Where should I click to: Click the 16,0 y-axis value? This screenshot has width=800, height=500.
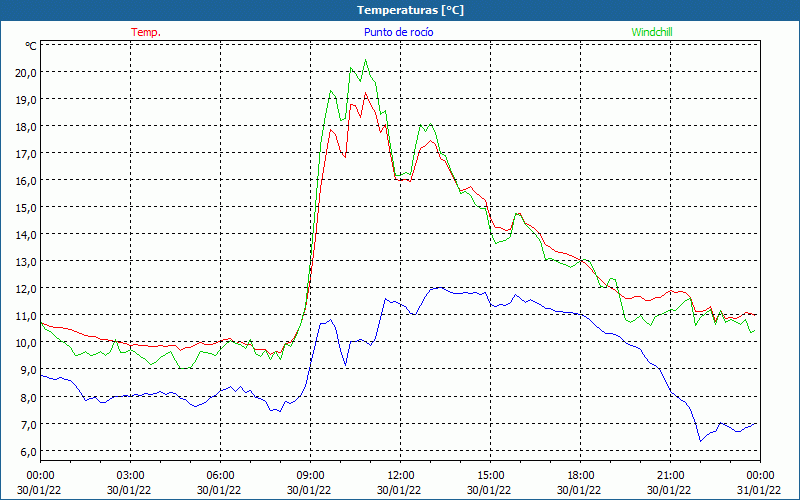[27, 181]
